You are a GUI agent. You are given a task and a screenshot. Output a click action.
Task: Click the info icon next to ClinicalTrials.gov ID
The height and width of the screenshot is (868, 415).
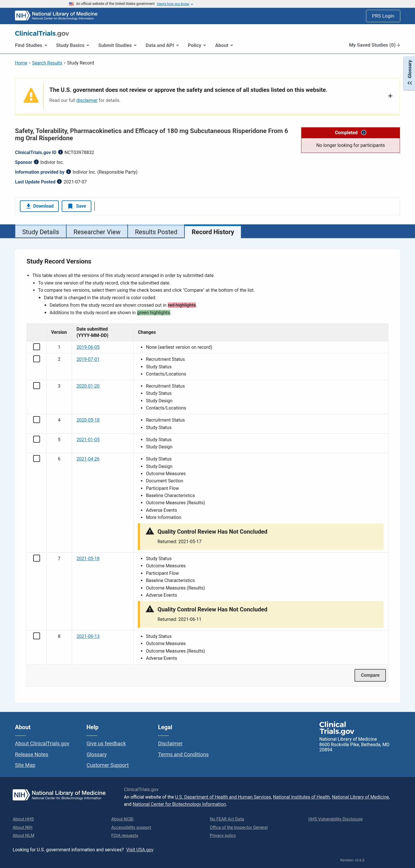60,152
